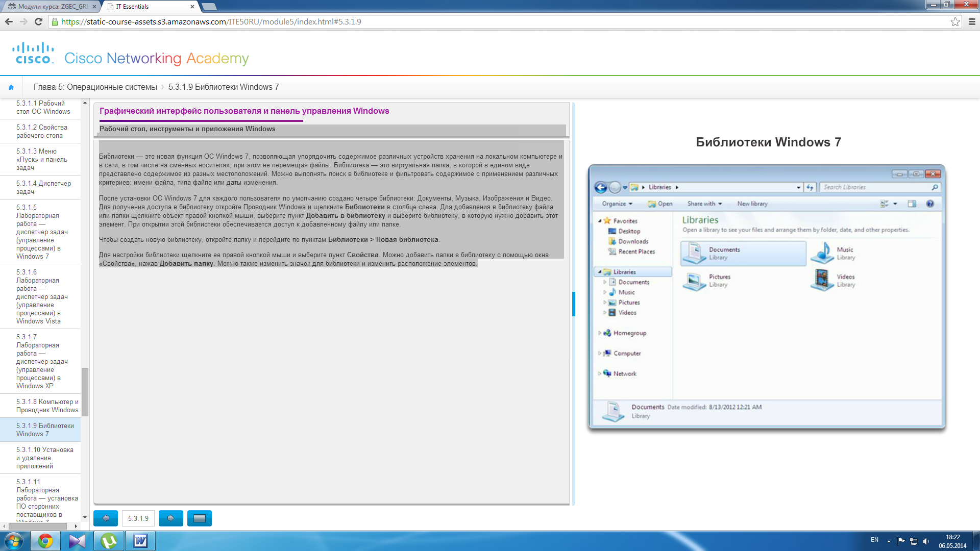Image resolution: width=980 pixels, height=551 pixels.
Task: Click the show desktop strip on taskbar
Action: 976,541
